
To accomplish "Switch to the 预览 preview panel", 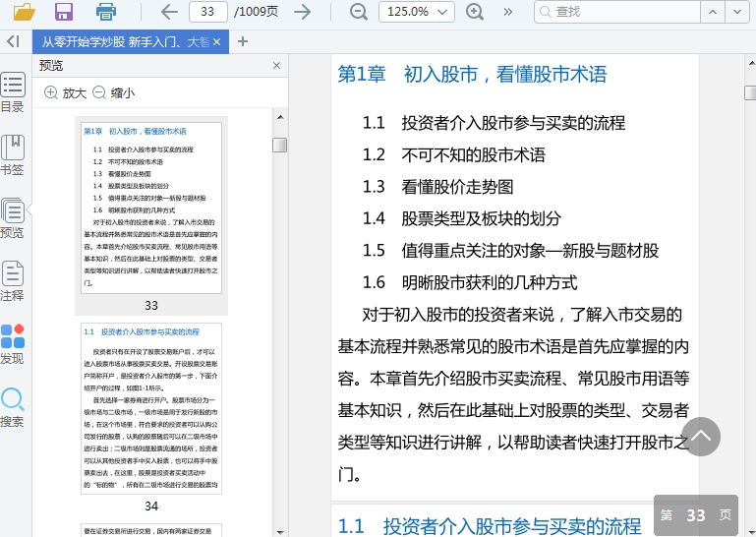I will [x=13, y=218].
